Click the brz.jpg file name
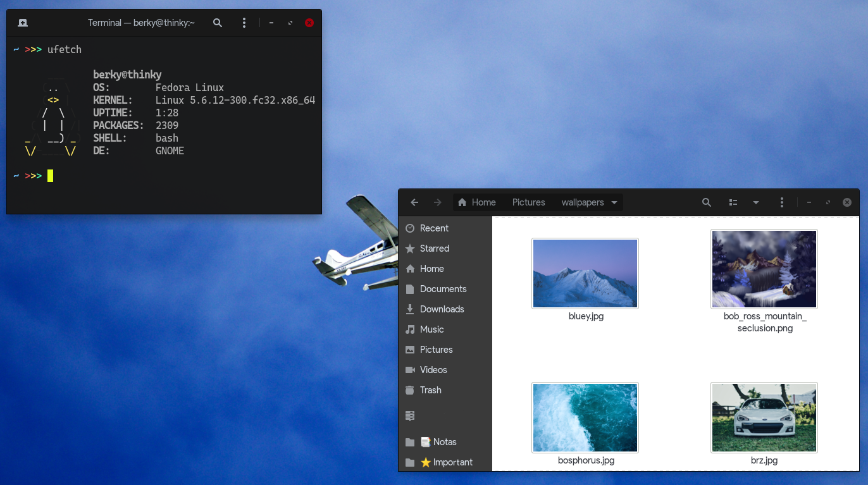Image resolution: width=868 pixels, height=485 pixels. point(764,460)
